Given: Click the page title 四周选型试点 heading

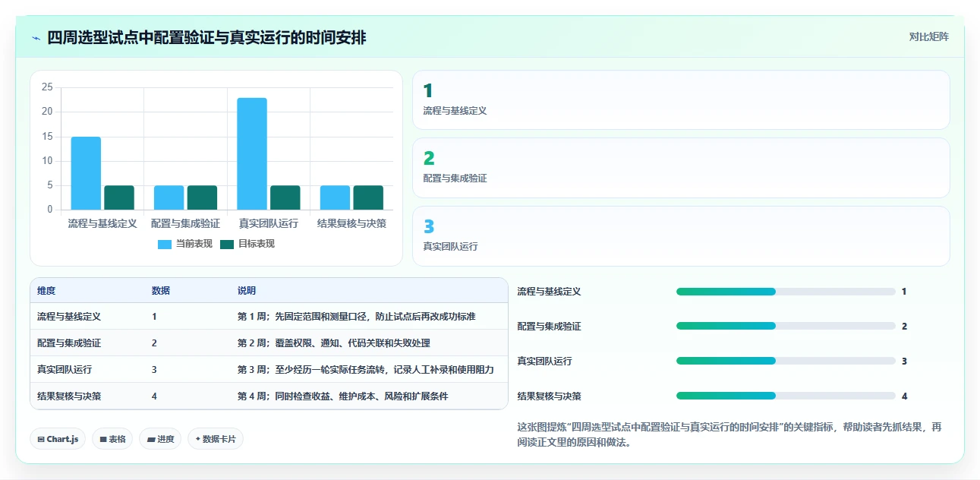Looking at the screenshot, I should (x=206, y=37).
